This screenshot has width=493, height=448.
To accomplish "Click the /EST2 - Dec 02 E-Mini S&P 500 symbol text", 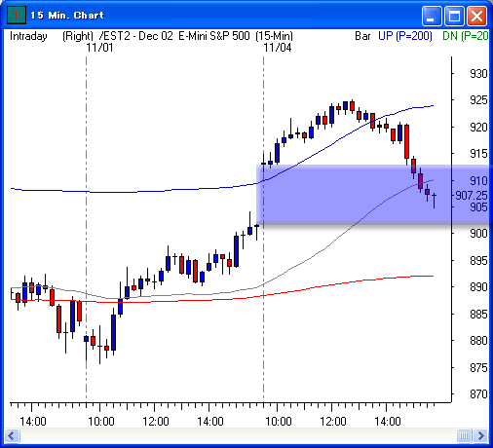I will [x=174, y=36].
